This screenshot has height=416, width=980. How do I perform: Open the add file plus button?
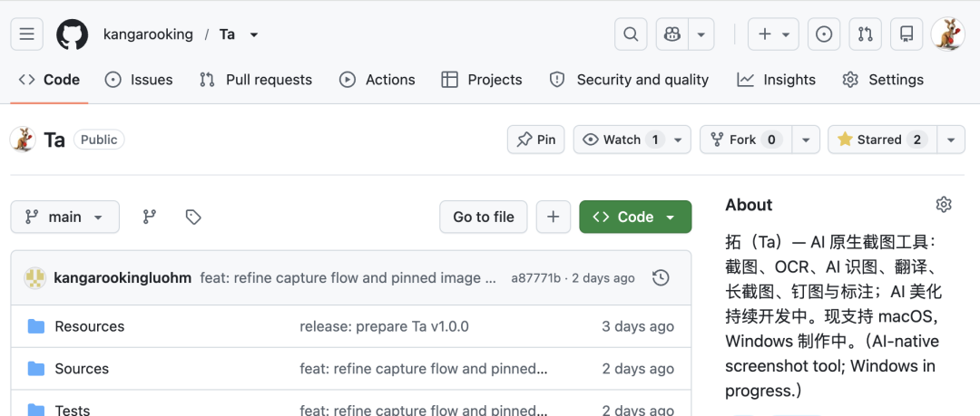553,217
